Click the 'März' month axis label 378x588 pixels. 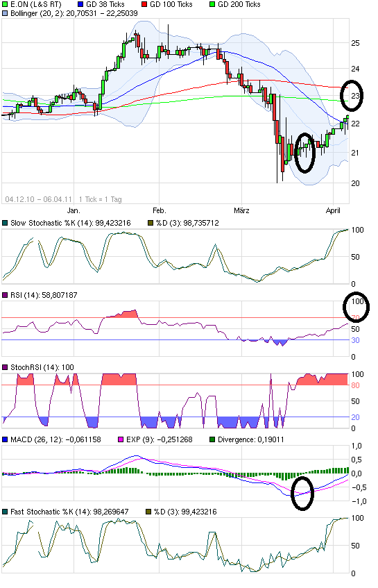241,210
